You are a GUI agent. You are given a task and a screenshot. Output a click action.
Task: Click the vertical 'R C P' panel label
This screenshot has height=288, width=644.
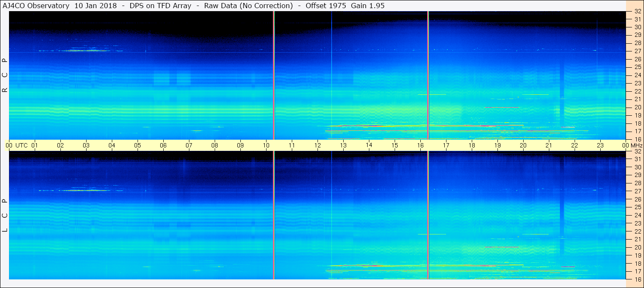(x=5, y=75)
